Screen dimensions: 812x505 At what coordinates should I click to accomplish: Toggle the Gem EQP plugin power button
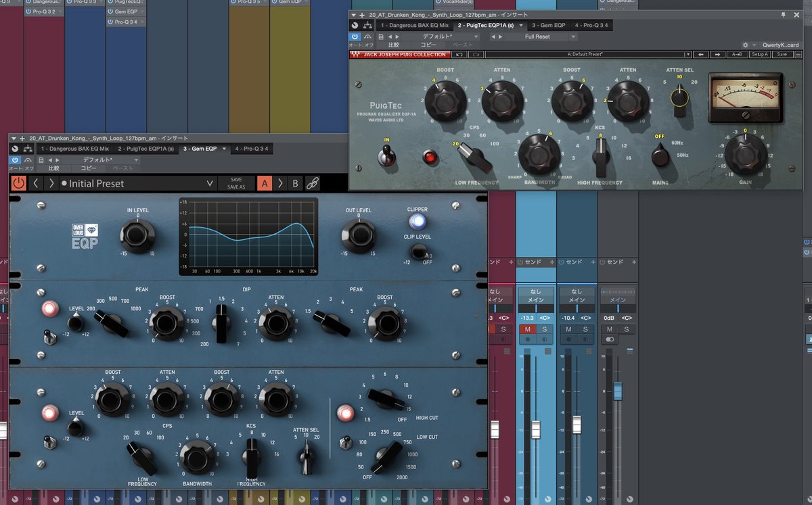(18, 183)
